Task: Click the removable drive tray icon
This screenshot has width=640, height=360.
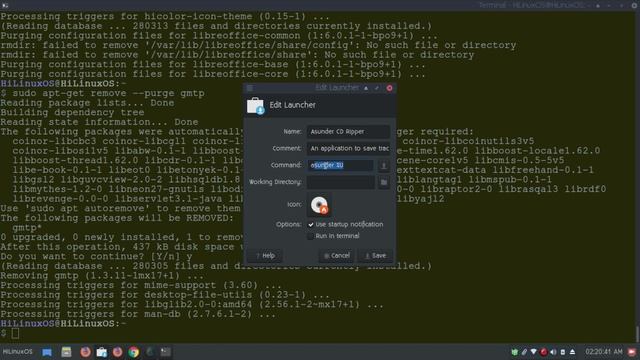Action: coord(562,352)
